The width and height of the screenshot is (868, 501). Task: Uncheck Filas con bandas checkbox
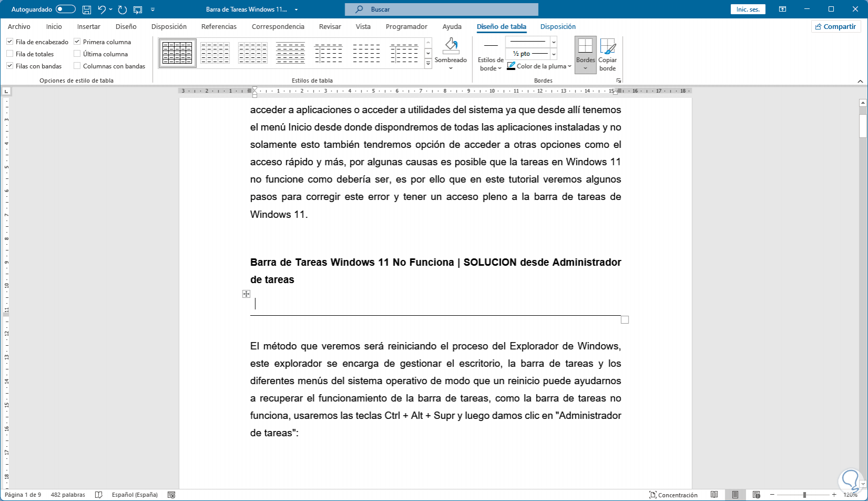pyautogui.click(x=9, y=66)
